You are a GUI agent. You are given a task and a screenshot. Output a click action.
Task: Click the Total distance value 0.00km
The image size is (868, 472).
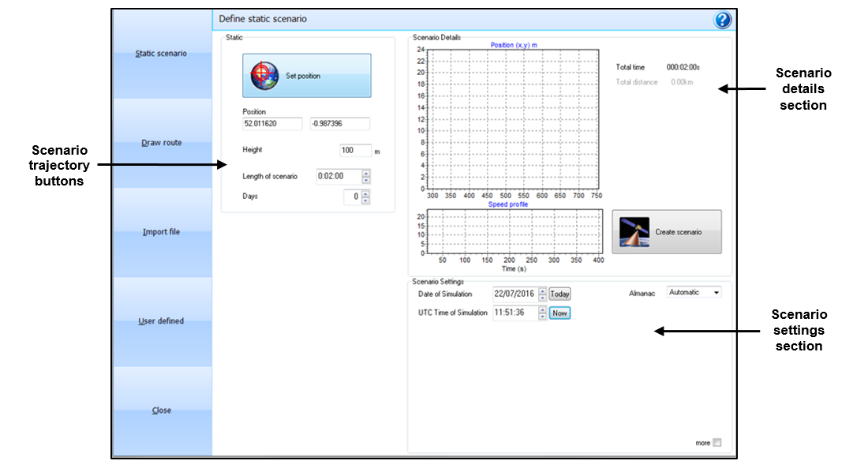pyautogui.click(x=682, y=82)
